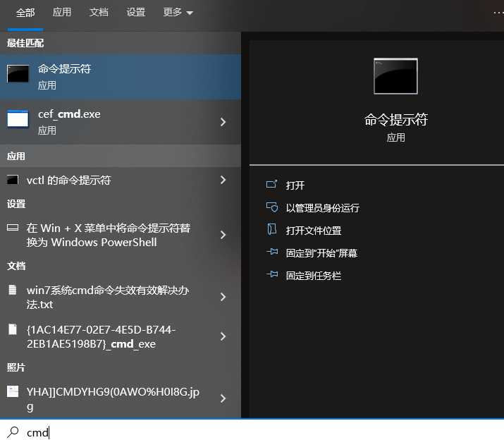This screenshot has width=504, height=440.
Task: Pin to Start with 固定到"开始"屏幕
Action: 321,253
